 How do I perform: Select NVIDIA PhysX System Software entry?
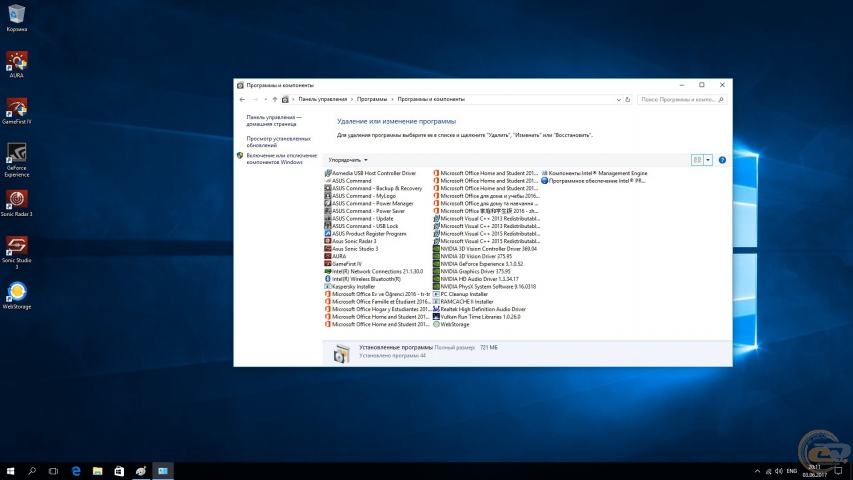pyautogui.click(x=484, y=286)
